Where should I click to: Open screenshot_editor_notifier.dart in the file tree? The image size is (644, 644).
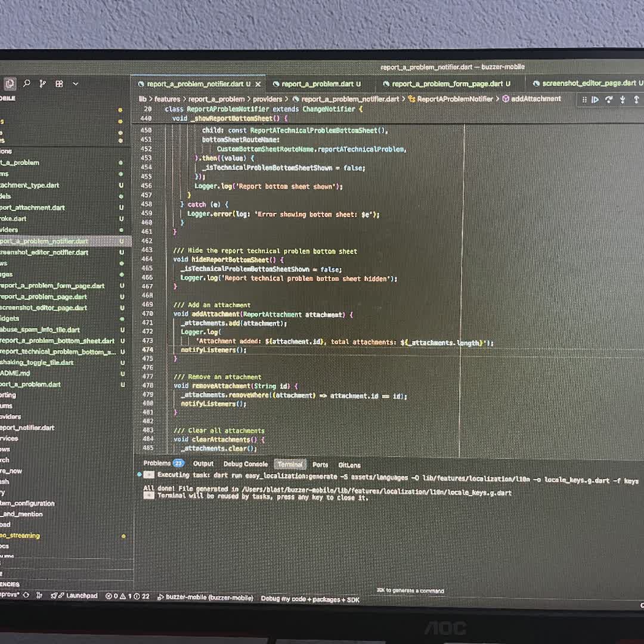[66, 252]
